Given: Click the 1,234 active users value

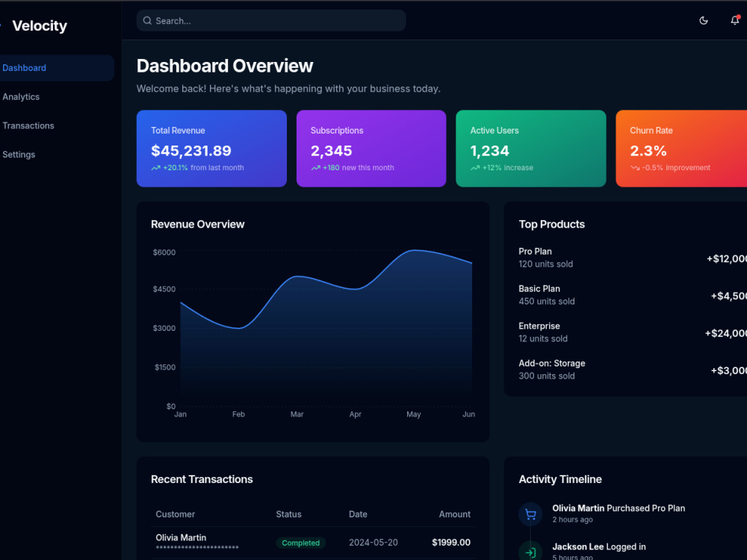Looking at the screenshot, I should coord(490,151).
